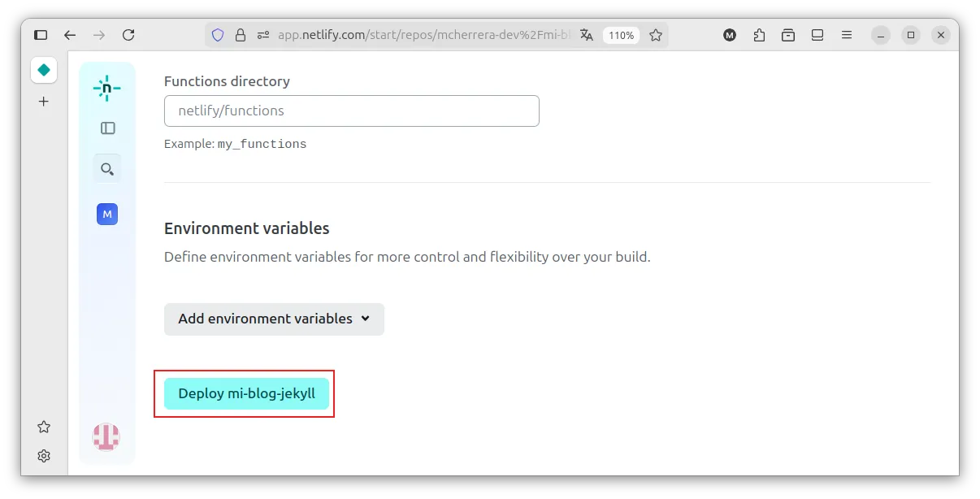The height and width of the screenshot is (499, 980).
Task: Open search in the Netlify sidebar
Action: pyautogui.click(x=107, y=169)
